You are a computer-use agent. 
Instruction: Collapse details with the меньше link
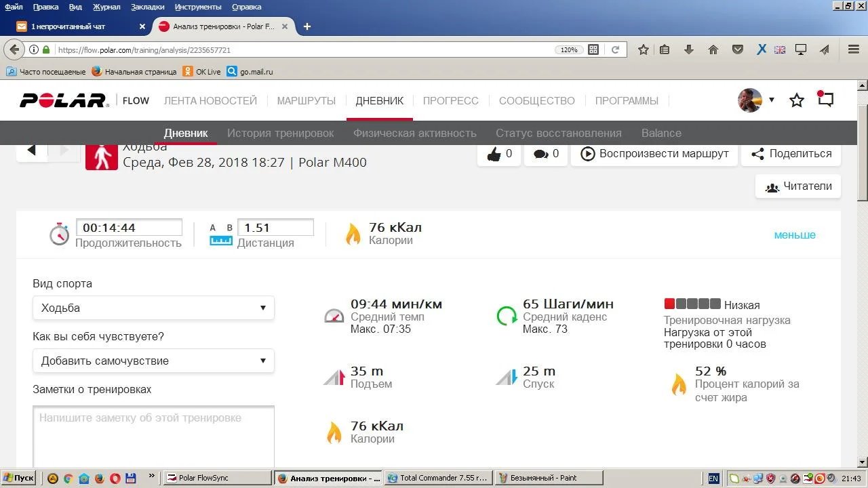click(795, 235)
